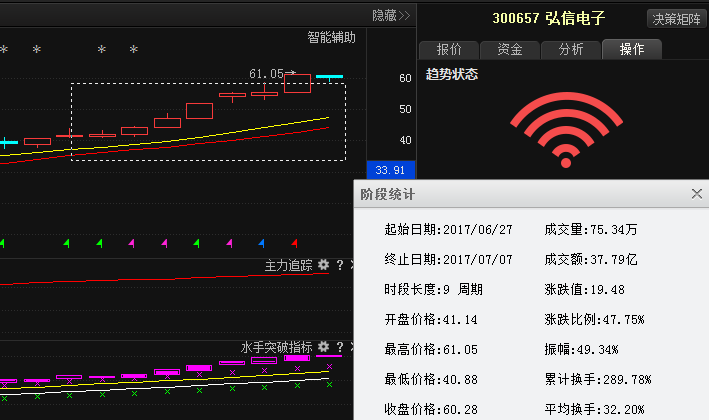Select the red arrow signal marker

pos(294,242)
